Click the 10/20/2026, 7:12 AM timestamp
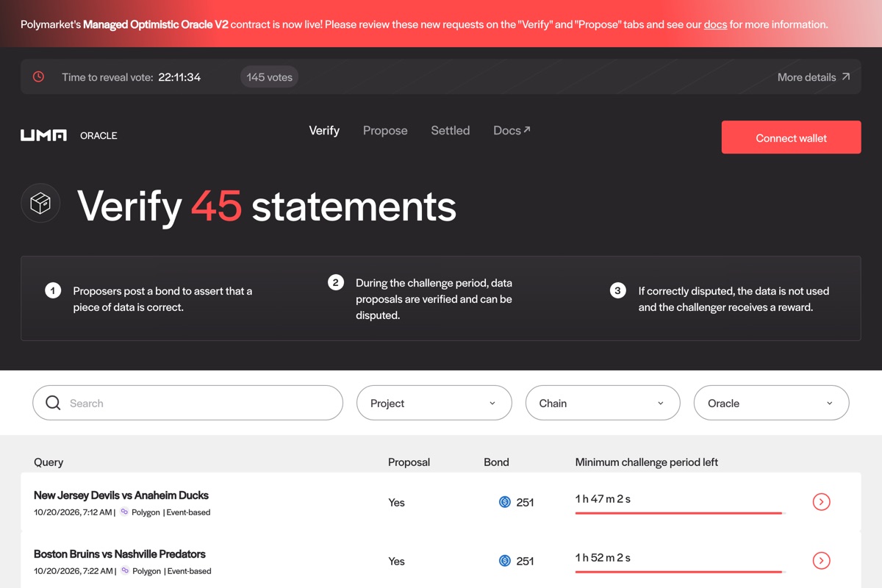Image resolution: width=882 pixels, height=588 pixels. pyautogui.click(x=73, y=512)
